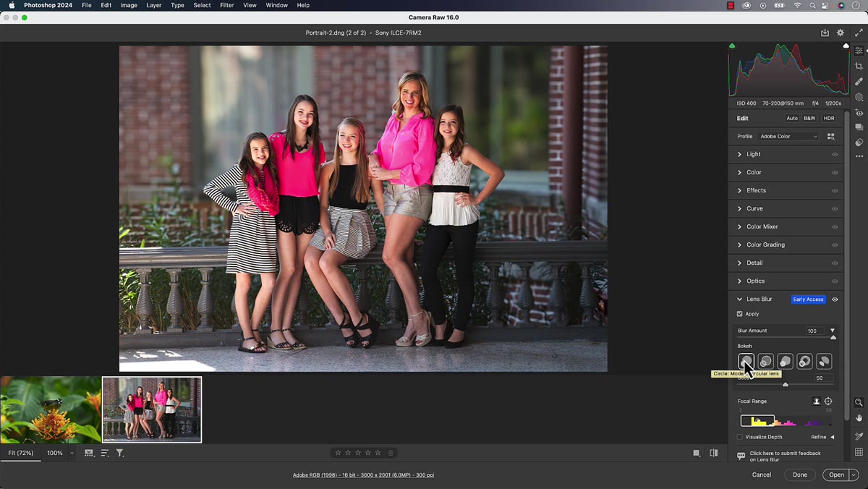Open filmstrip filter funnel icon
Image resolution: width=868 pixels, height=489 pixels.
[120, 453]
